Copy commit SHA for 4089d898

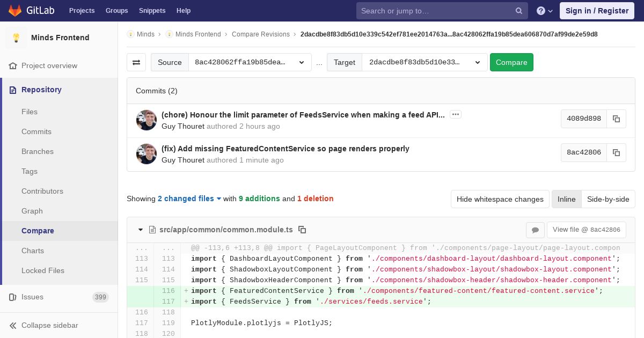pyautogui.click(x=616, y=119)
